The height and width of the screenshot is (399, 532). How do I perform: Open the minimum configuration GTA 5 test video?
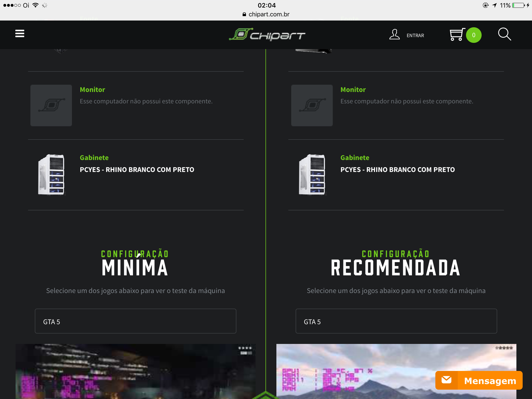[136, 371]
